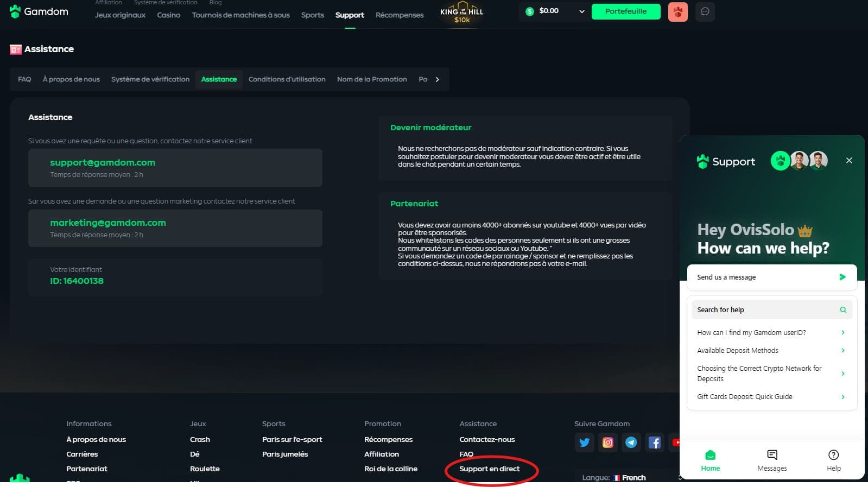Show more tabs with right chevron
The width and height of the screenshot is (868, 487).
point(438,79)
